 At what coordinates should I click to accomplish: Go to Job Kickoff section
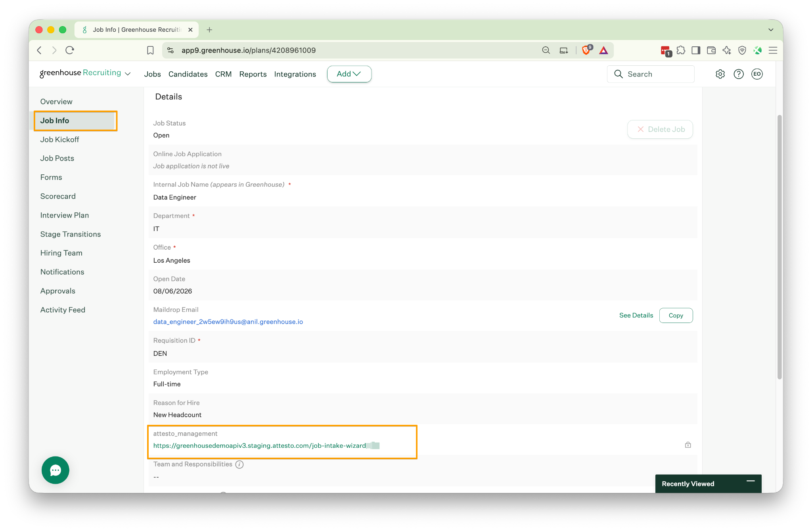59,139
